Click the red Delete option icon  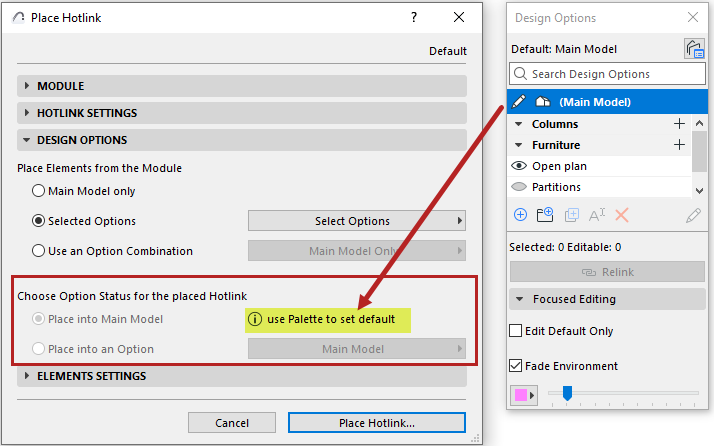(x=622, y=215)
